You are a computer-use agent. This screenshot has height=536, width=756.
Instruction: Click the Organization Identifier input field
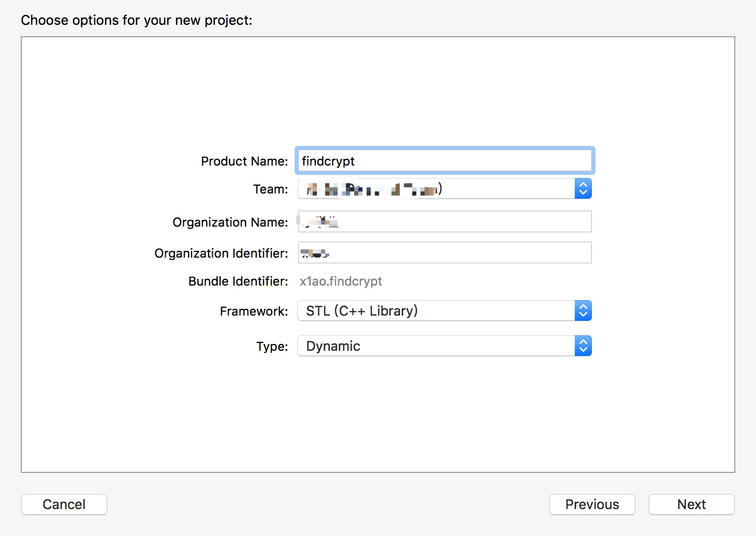coord(444,253)
